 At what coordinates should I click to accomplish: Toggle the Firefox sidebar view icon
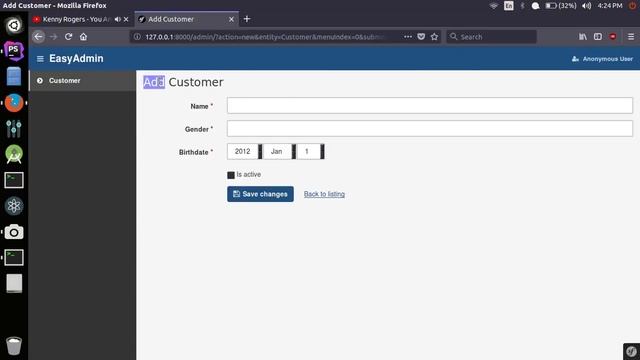click(598, 37)
